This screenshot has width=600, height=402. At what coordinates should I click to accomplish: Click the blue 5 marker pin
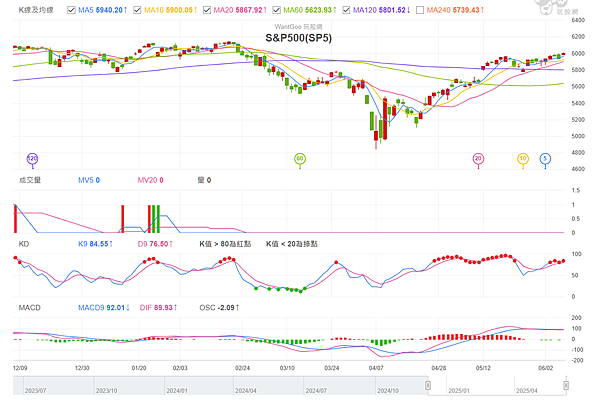pyautogui.click(x=545, y=160)
